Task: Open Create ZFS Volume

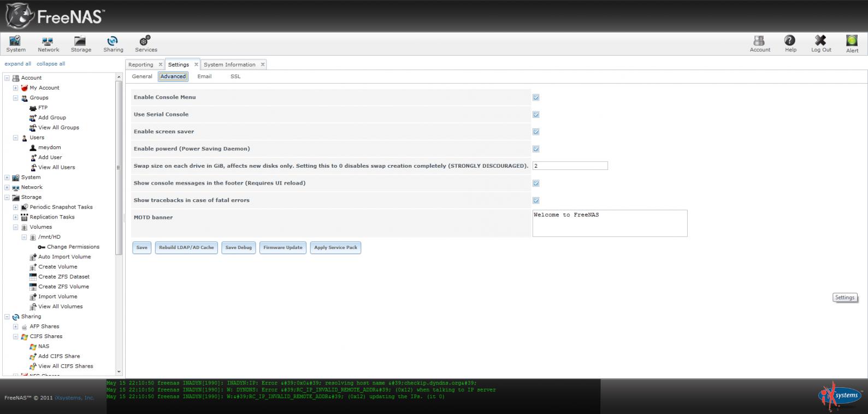Action: pos(63,286)
